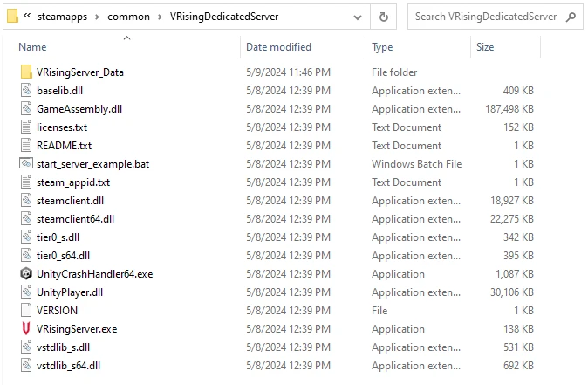The height and width of the screenshot is (385, 588).
Task: Click the start_server_example.bat batch file icon
Action: [25, 164]
